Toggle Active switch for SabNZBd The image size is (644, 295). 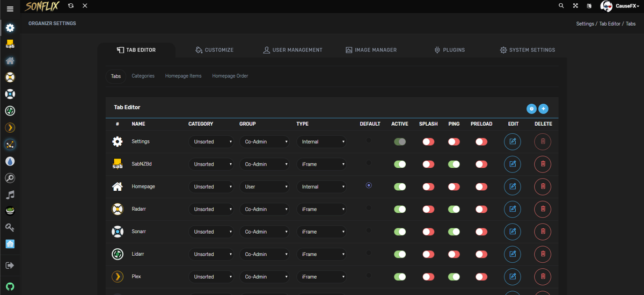(400, 164)
